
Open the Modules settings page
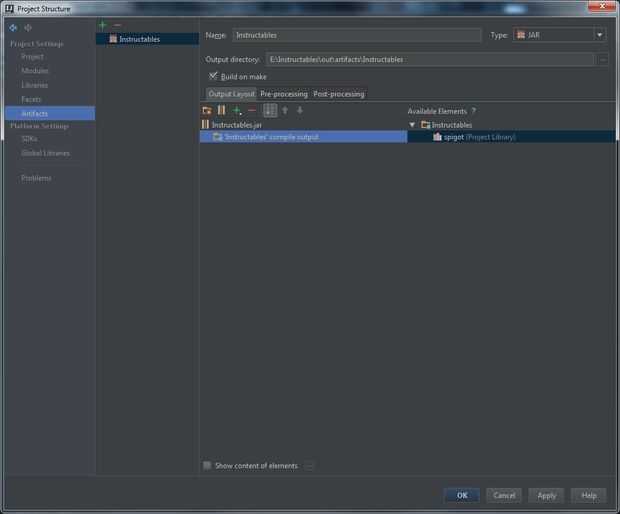35,71
